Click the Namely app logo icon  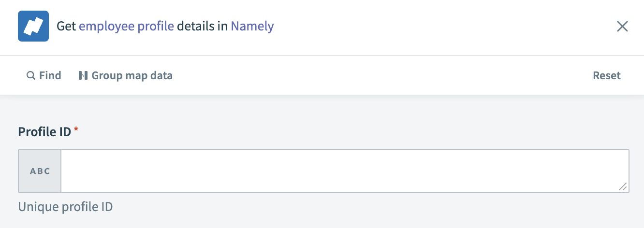tap(33, 26)
